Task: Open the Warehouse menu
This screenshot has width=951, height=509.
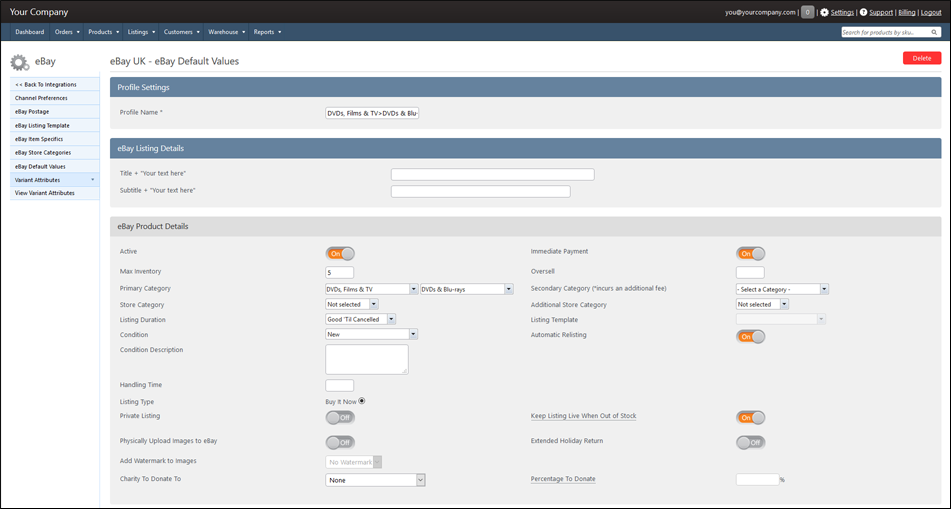Action: [x=227, y=32]
